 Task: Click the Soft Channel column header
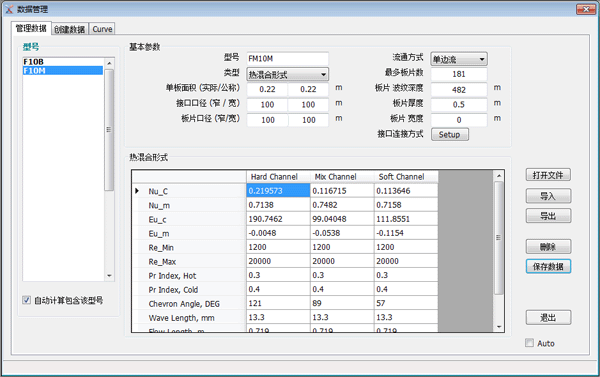[406, 176]
